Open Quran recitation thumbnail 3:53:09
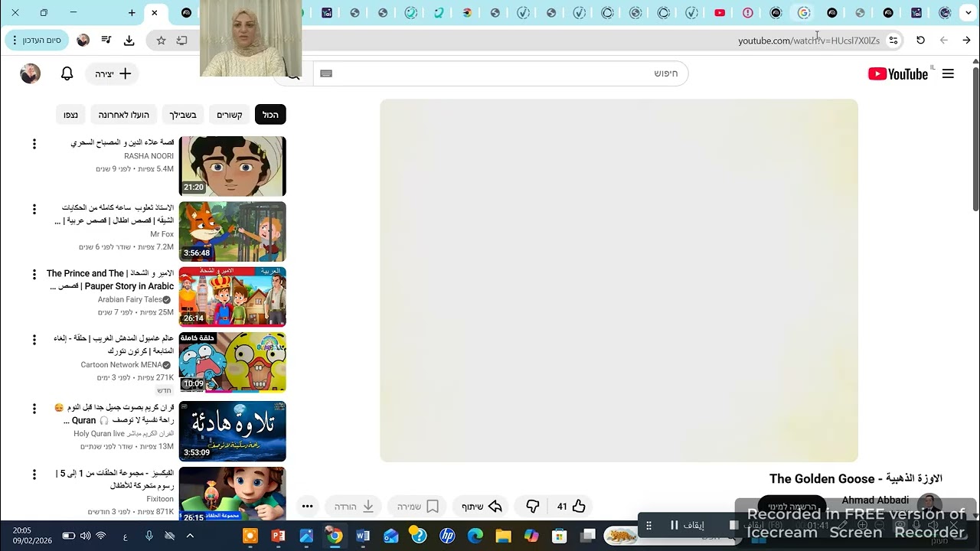 233,432
